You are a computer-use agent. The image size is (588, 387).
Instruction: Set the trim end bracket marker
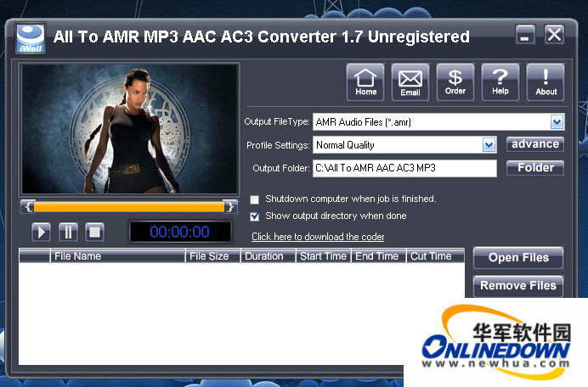[230, 207]
